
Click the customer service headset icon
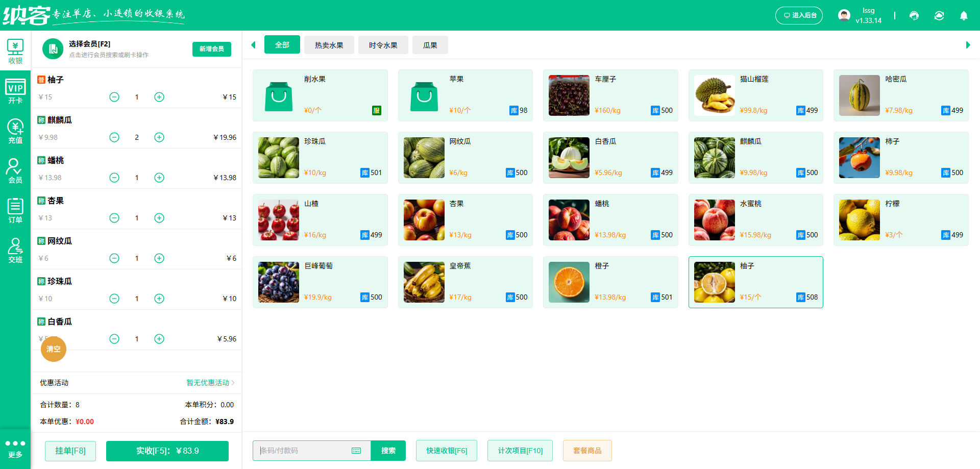[914, 16]
